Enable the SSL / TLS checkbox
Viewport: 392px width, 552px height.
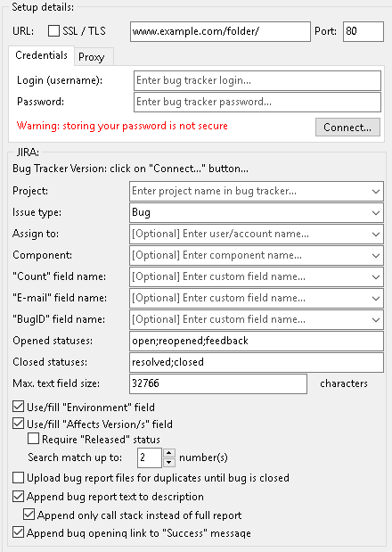pyautogui.click(x=53, y=31)
